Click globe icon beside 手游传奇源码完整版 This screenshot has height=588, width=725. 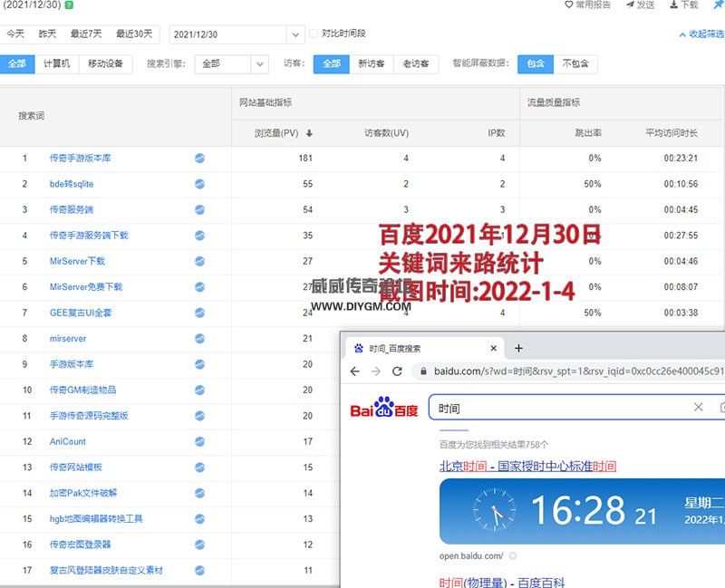(x=199, y=416)
